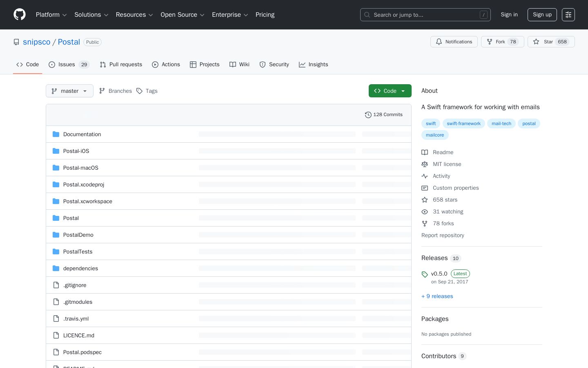Open the Postal.xcodeproj folder
Viewport: 588px width, 368px height.
84,184
